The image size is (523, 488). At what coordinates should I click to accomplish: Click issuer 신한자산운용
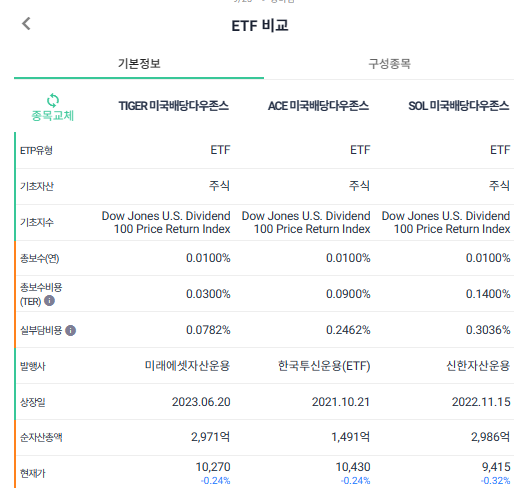478,366
